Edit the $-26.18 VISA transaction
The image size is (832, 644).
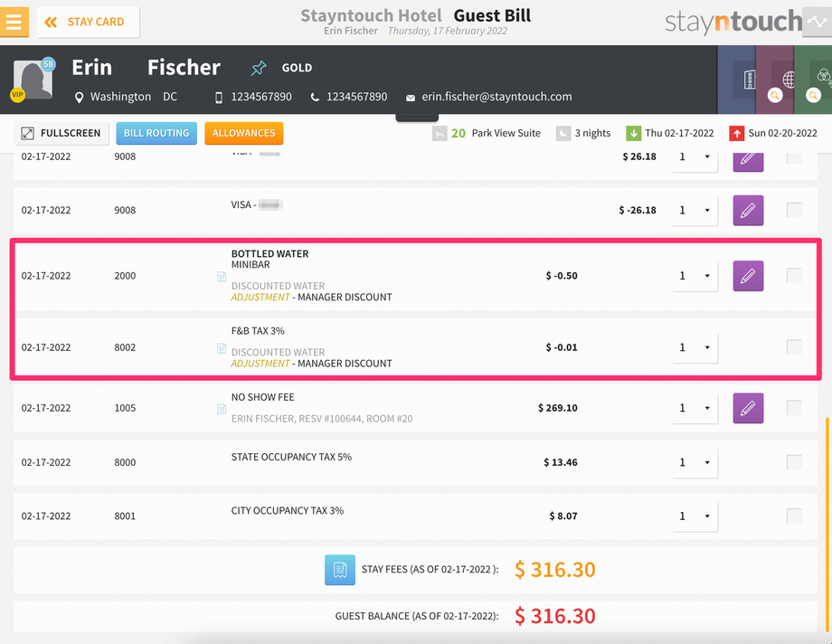click(x=748, y=210)
